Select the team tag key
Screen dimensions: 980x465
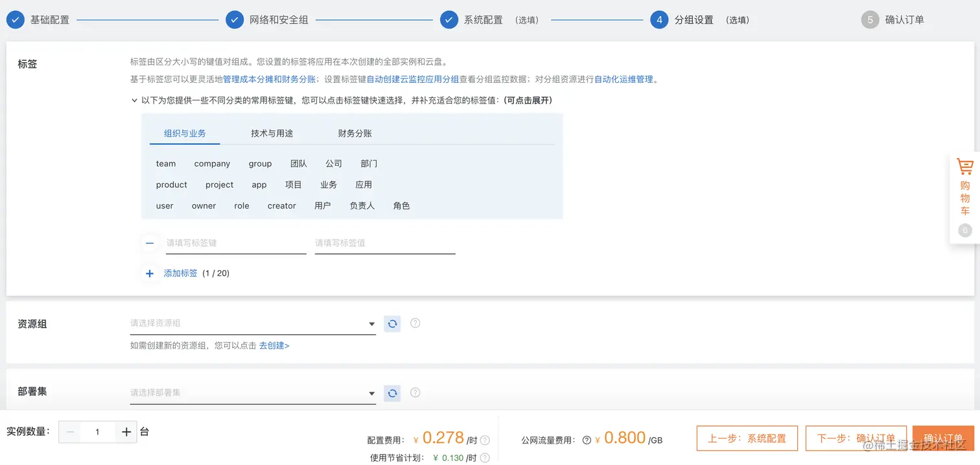click(165, 163)
